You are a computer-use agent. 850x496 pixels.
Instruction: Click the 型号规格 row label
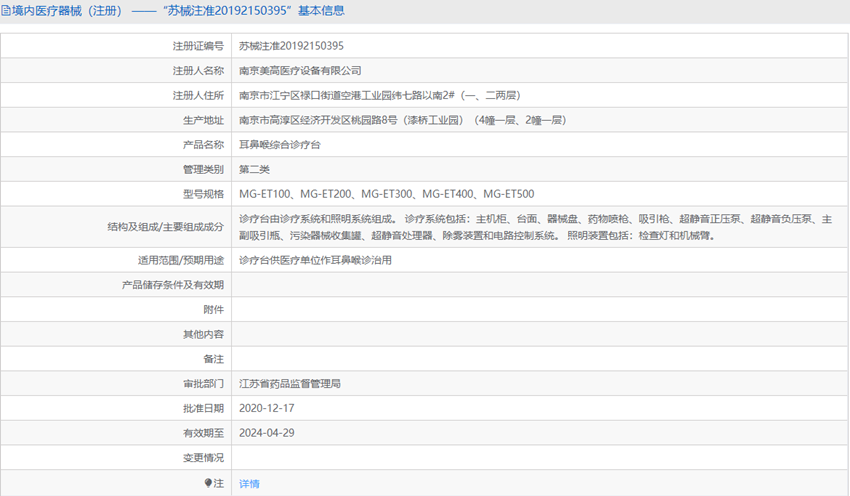(203, 194)
